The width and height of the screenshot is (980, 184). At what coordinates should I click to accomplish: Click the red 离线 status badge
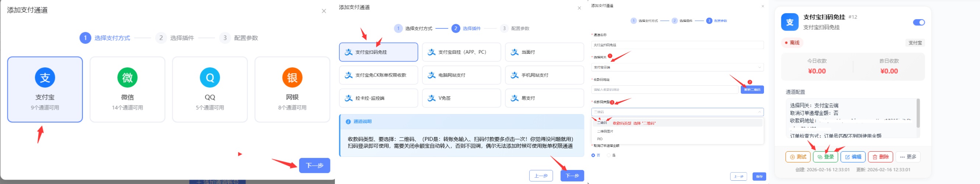click(792, 43)
